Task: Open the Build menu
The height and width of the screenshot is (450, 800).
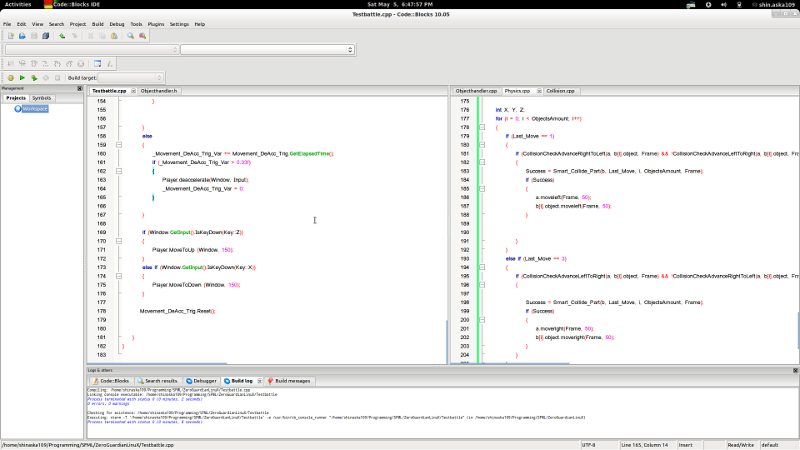Action: (x=97, y=24)
